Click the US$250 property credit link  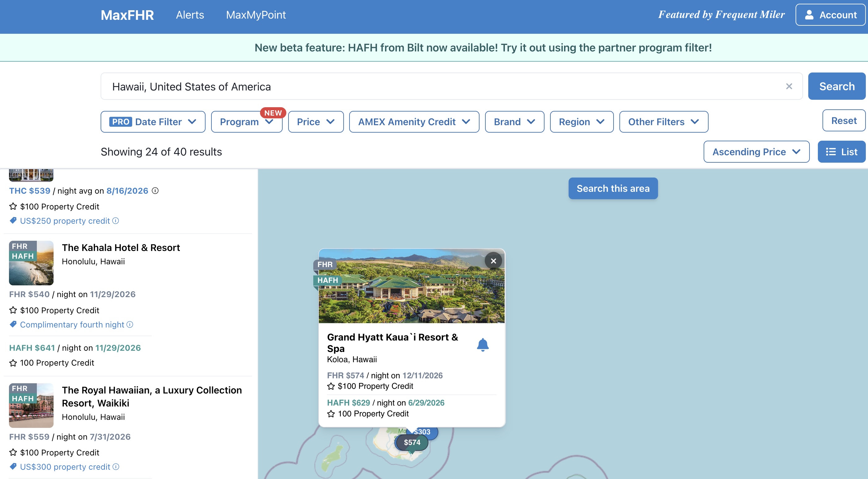coord(65,221)
